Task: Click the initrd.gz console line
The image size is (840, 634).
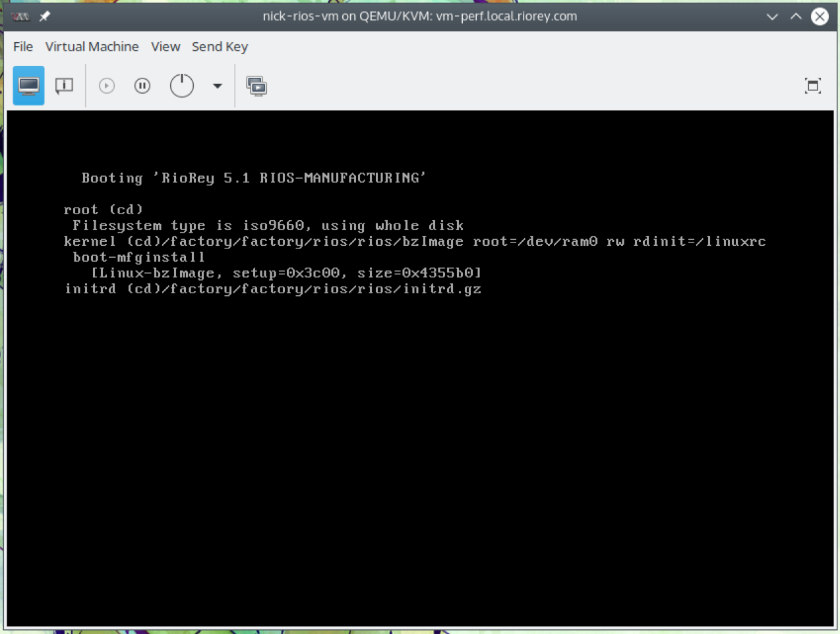Action: (x=272, y=289)
